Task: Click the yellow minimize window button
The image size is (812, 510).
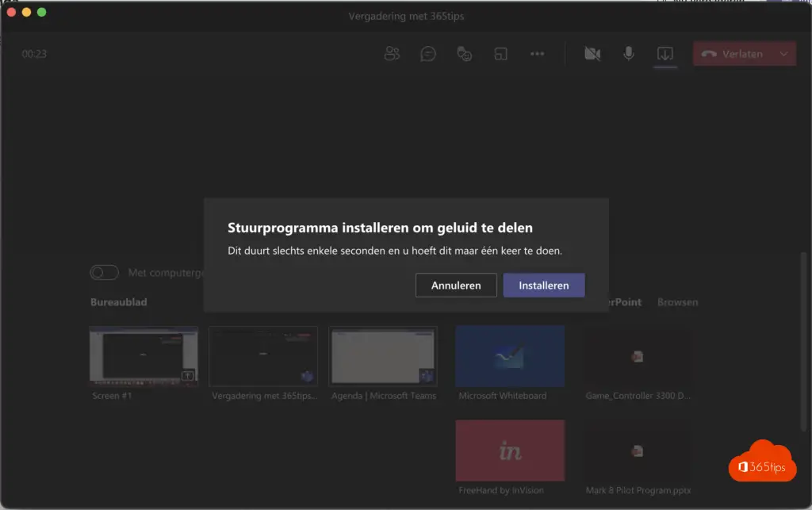Action: pyautogui.click(x=26, y=12)
